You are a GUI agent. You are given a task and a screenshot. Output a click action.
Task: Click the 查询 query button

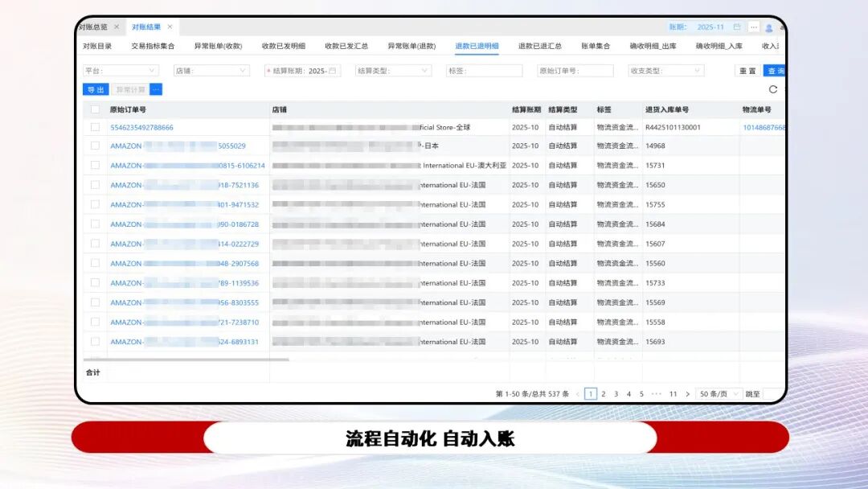776,71
